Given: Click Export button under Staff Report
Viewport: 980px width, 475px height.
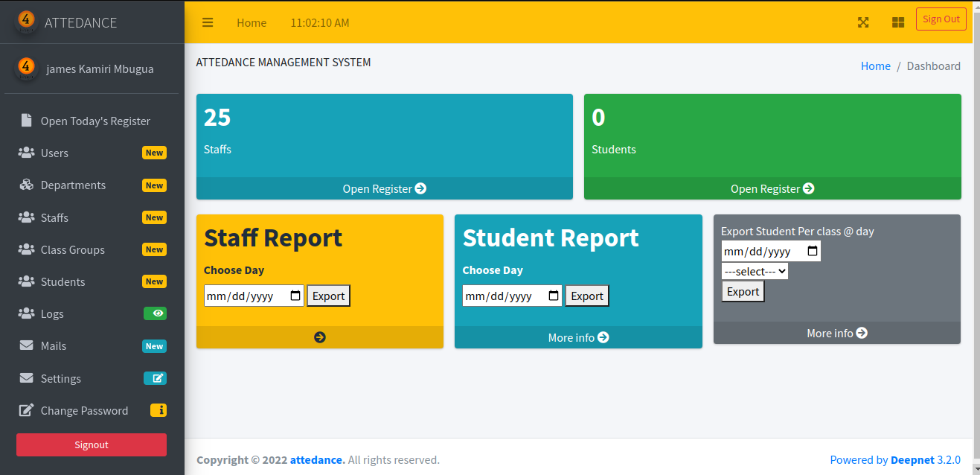Looking at the screenshot, I should coord(328,296).
